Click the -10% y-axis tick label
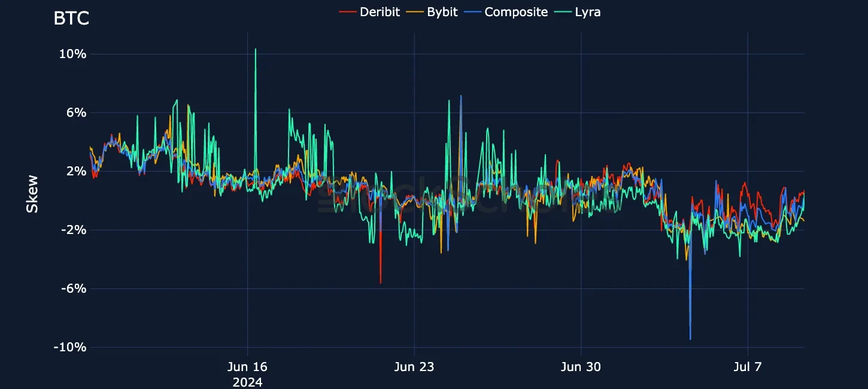Screen dimensions: 868x389 [x=71, y=347]
